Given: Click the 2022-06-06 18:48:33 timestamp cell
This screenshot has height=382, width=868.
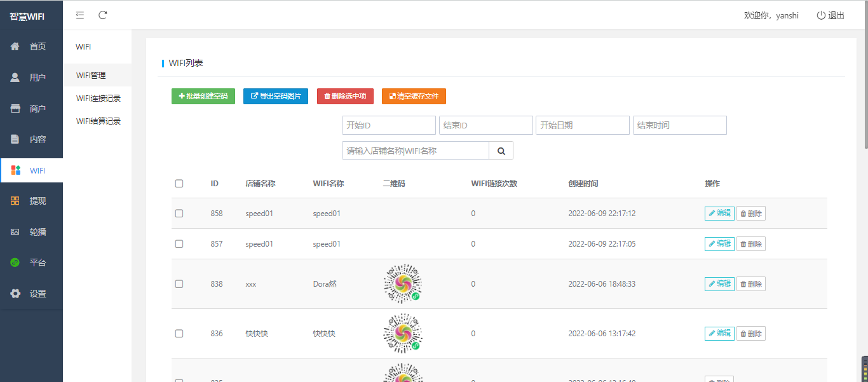Looking at the screenshot, I should (602, 284).
